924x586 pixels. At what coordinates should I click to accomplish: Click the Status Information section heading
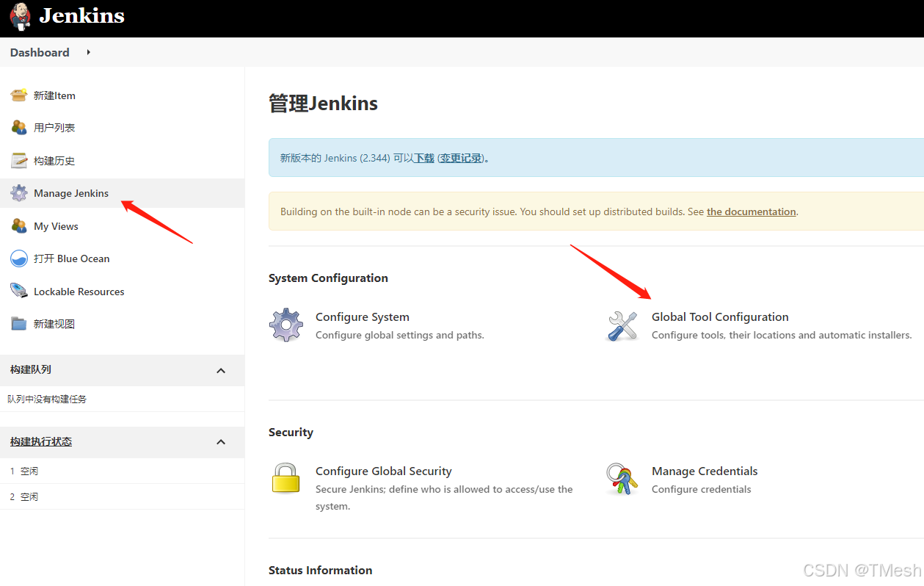pyautogui.click(x=320, y=571)
